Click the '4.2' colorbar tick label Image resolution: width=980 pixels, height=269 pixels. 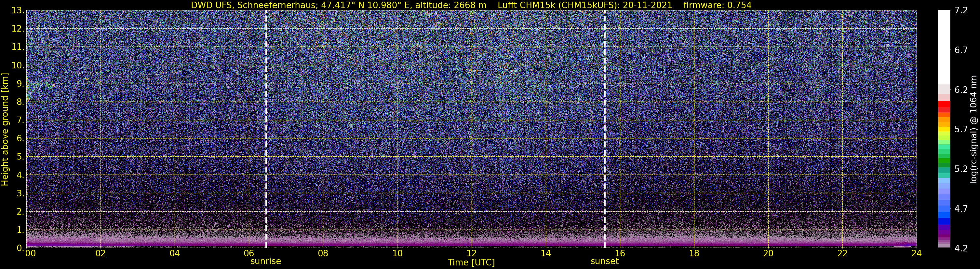click(x=961, y=248)
